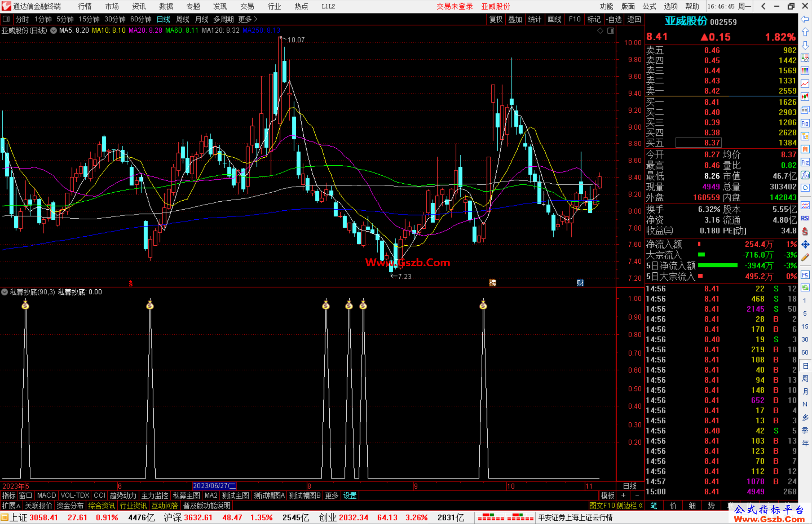
Task: Select the MACD indicator tab
Action: point(47,495)
